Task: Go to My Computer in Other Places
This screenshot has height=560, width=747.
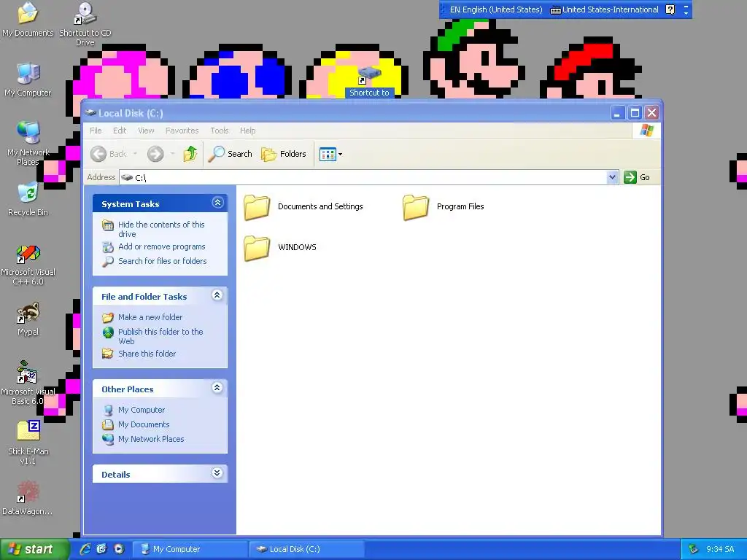Action: coord(142,410)
